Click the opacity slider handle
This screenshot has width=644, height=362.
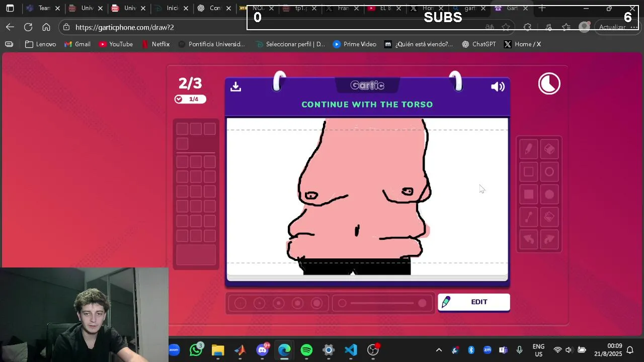[422, 303]
